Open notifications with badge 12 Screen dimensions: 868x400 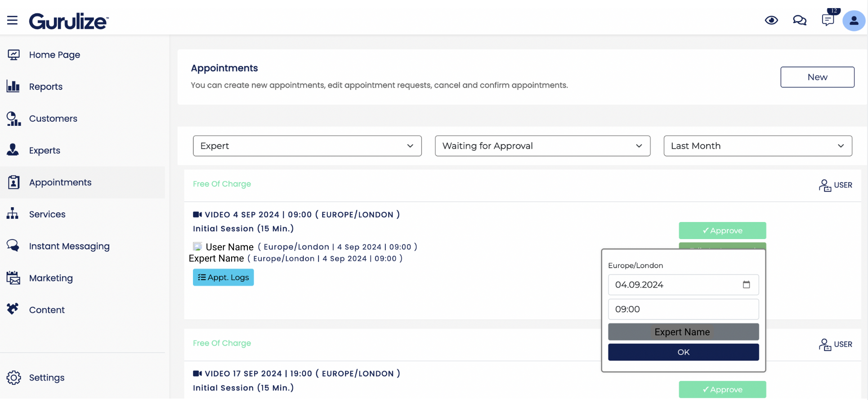[x=828, y=20]
